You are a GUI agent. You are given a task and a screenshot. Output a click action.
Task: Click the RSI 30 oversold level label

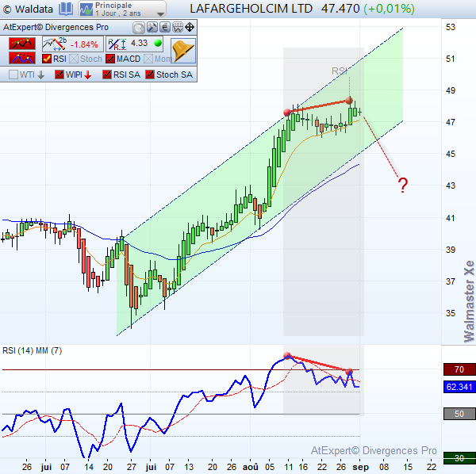point(459,458)
